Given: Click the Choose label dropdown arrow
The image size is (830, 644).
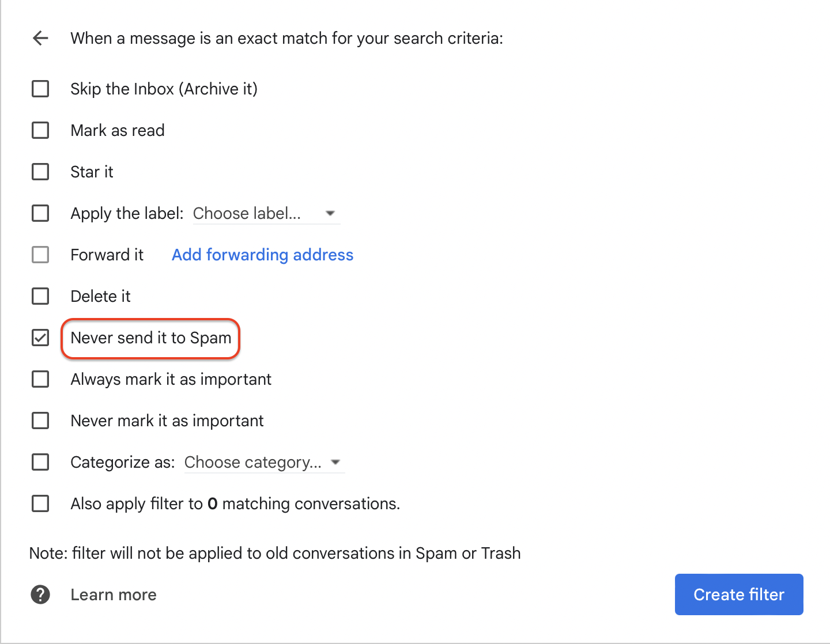Looking at the screenshot, I should click(330, 214).
